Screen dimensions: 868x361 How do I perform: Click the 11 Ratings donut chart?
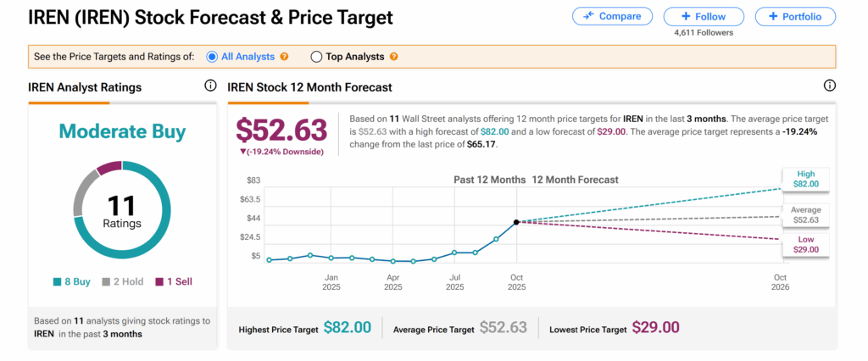pos(122,209)
